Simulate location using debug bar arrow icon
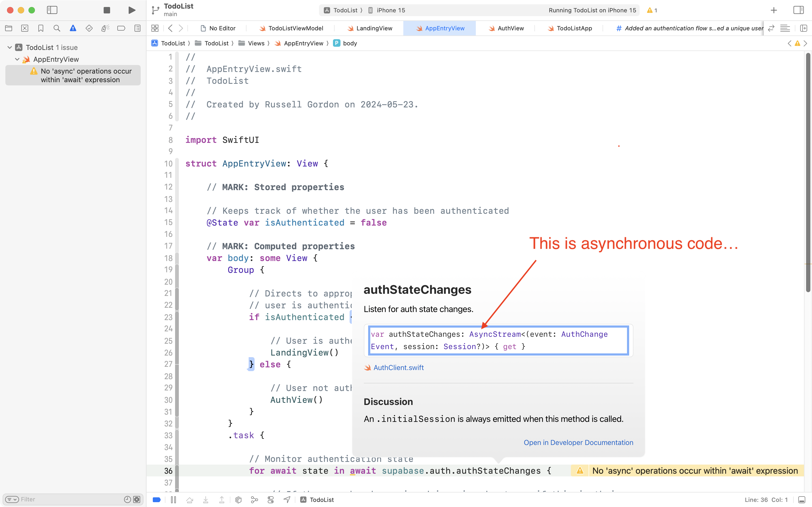Viewport: 812px width, 507px height. tap(287, 500)
